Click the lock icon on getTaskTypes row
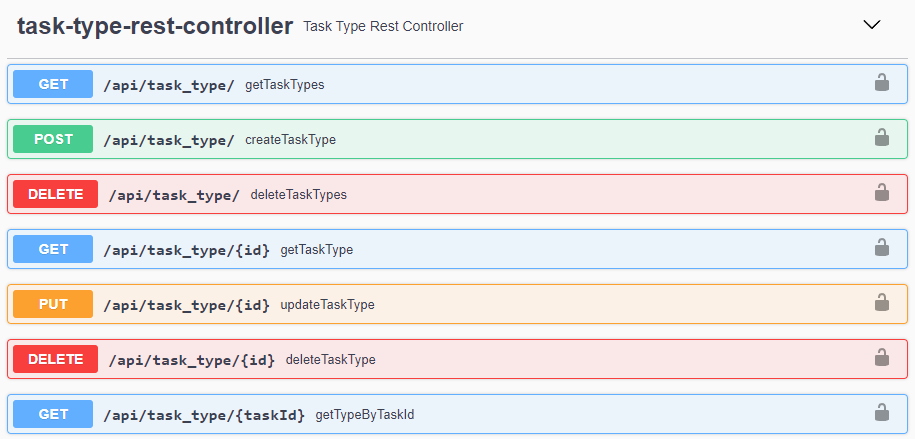915x439 pixels. click(x=881, y=83)
